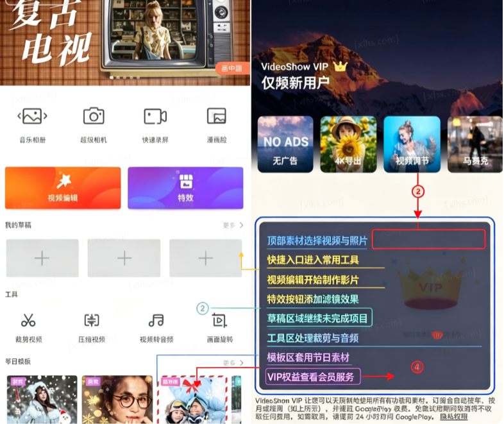
Task: Open the snowy girl holiday template
Action: click(x=42, y=400)
